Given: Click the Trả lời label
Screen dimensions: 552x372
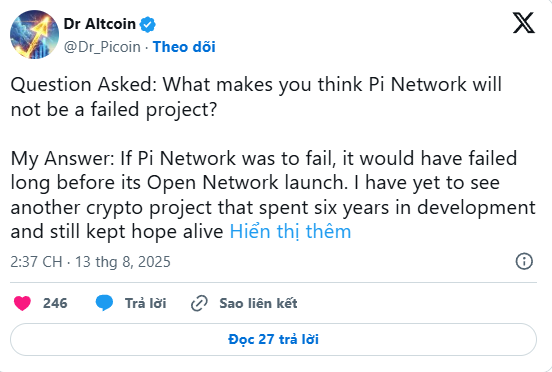Looking at the screenshot, I should click(x=145, y=303).
